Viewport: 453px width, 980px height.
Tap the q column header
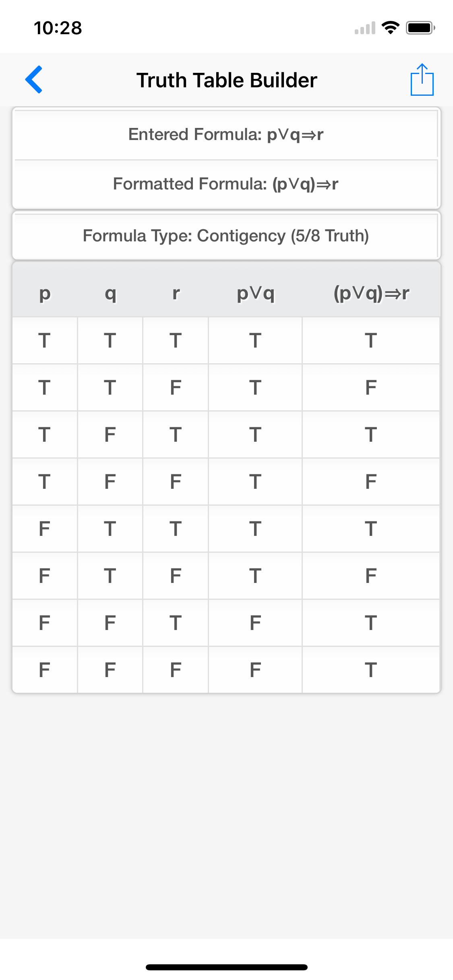pos(110,293)
